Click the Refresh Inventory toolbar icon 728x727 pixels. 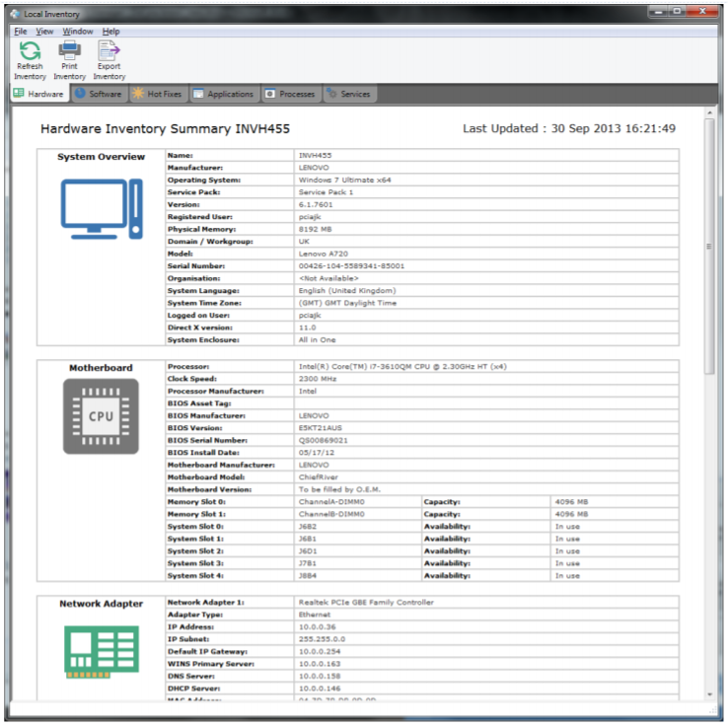30,51
